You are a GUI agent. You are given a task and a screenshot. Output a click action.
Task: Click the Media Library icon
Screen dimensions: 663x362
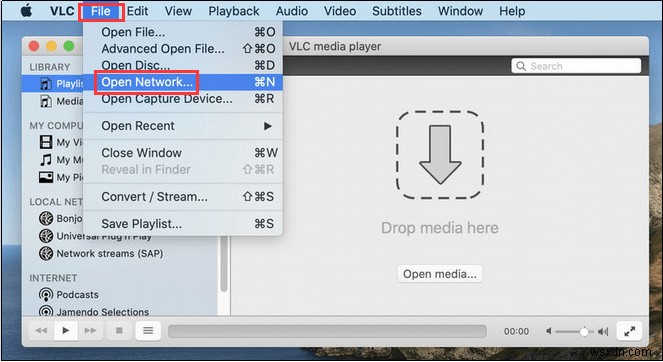46,101
